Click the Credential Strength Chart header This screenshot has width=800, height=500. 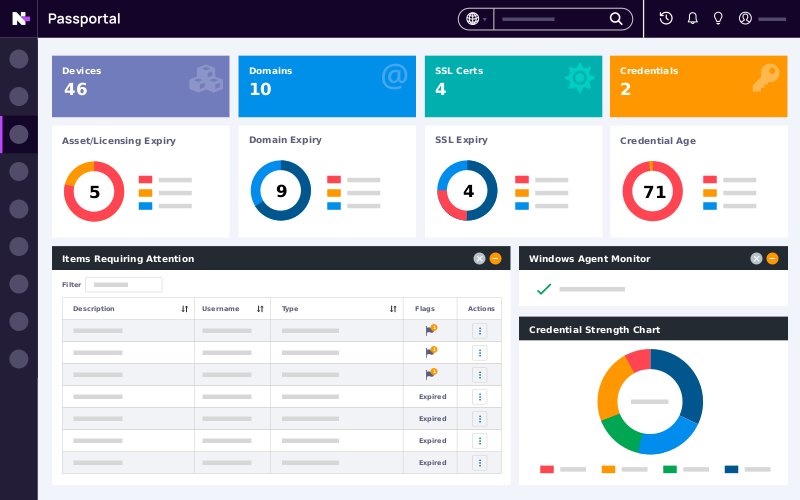pos(653,330)
